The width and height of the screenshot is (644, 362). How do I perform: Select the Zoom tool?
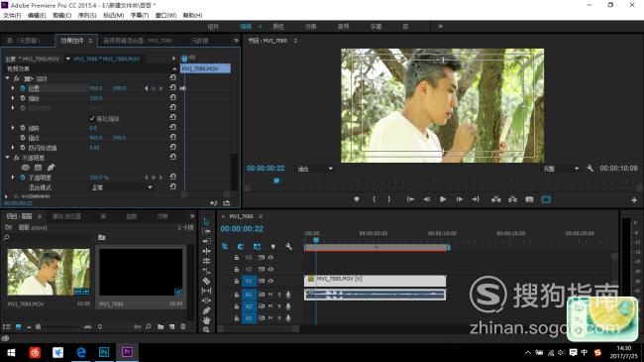point(206,329)
